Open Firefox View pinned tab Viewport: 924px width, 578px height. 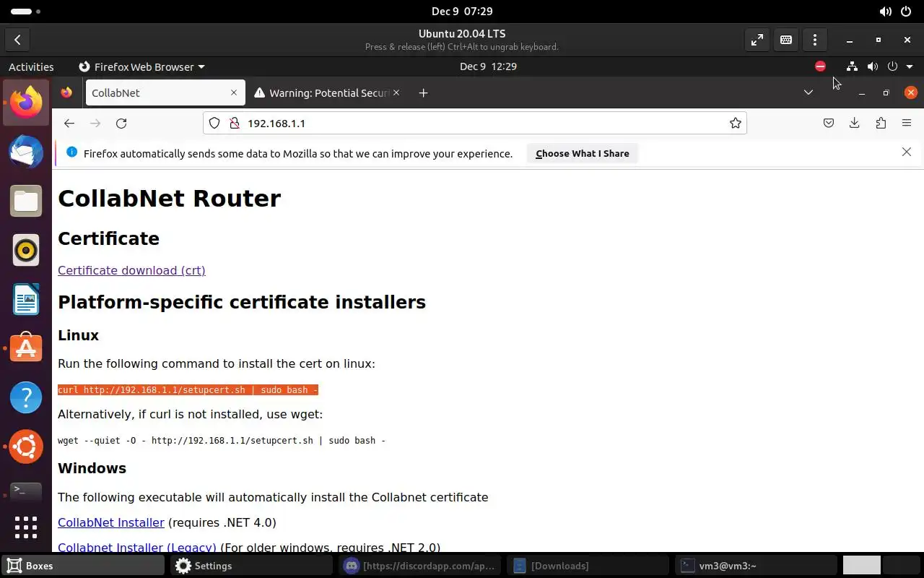[x=66, y=92]
